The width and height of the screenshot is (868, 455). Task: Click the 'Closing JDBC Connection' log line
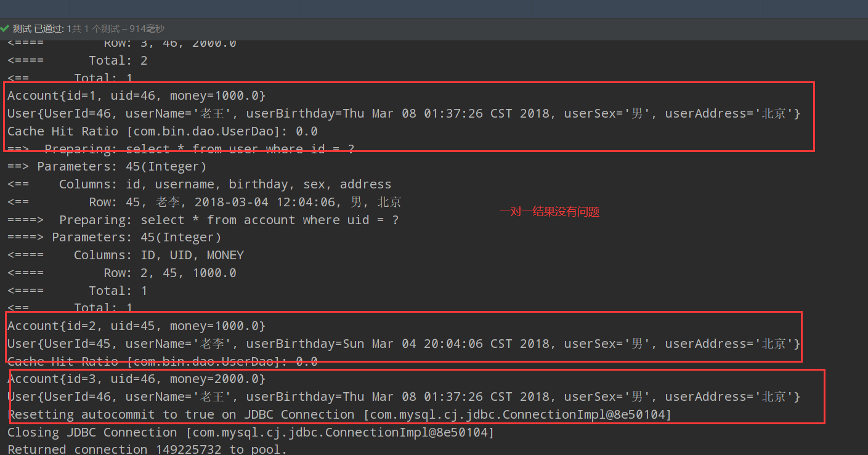[251, 432]
